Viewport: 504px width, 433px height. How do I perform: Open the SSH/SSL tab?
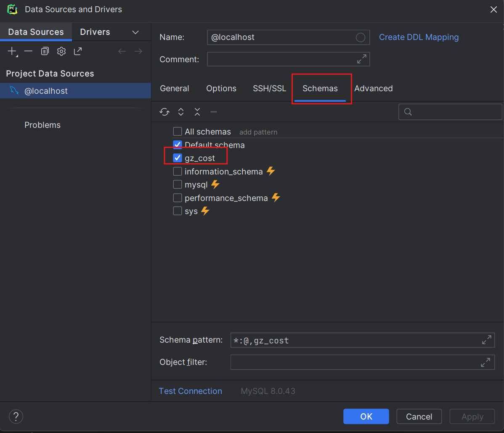(269, 88)
